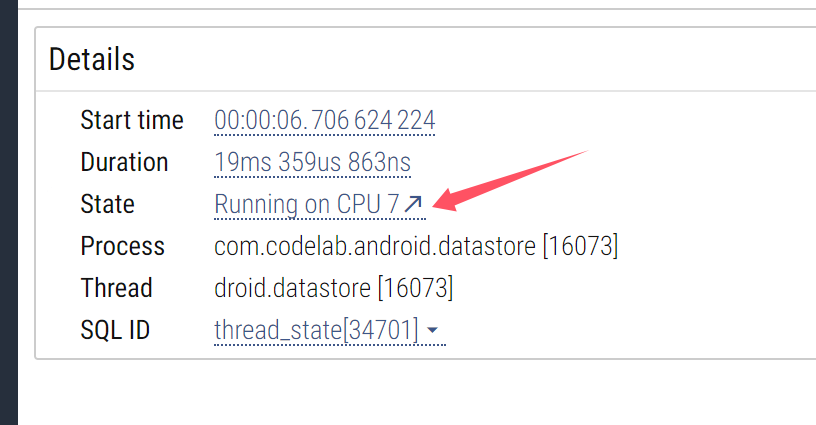Viewport: 816px width, 425px height.
Task: Click the Thread field label
Action: pos(116,288)
